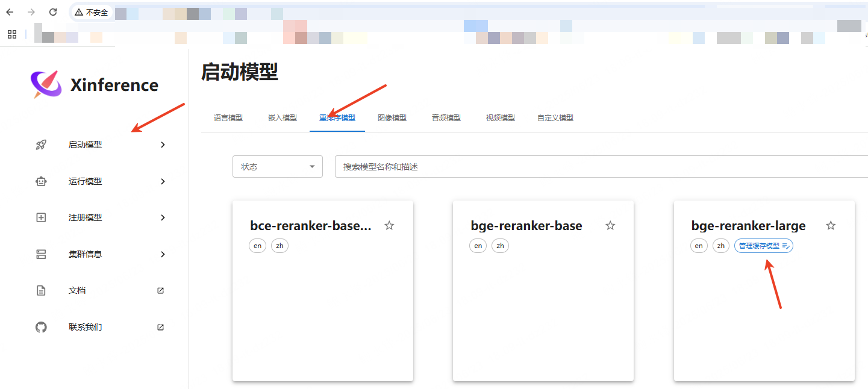Viewport: 868px width, 389px height.
Task: Click the document icon beside 文档
Action: tap(41, 290)
